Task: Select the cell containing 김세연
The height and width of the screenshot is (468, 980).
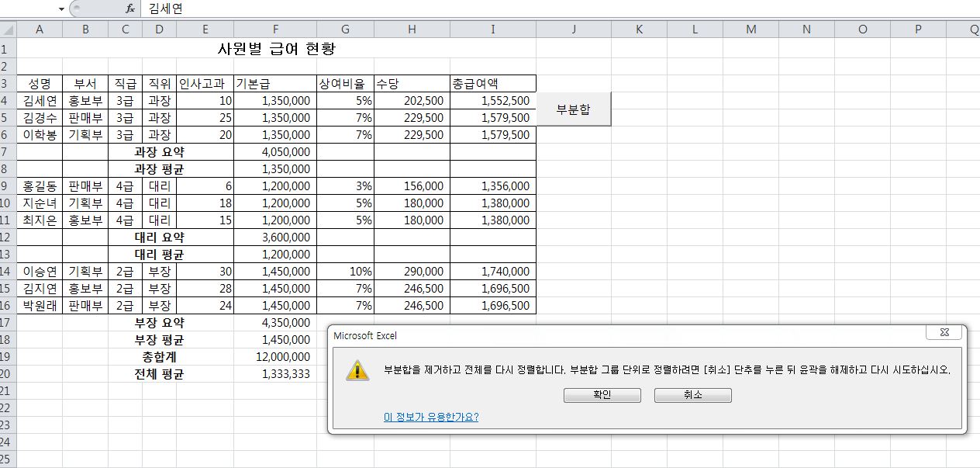Action: pyautogui.click(x=39, y=101)
